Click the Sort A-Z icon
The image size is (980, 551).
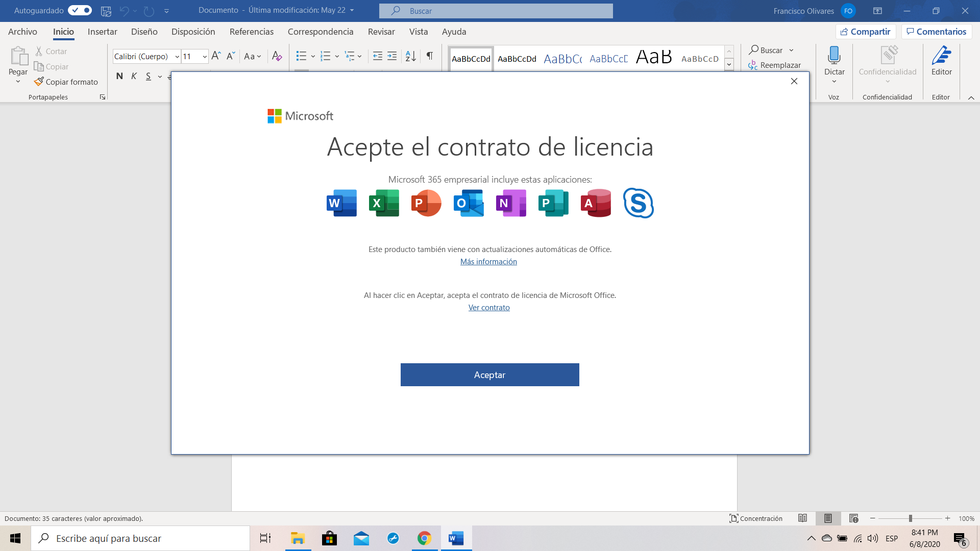410,56
